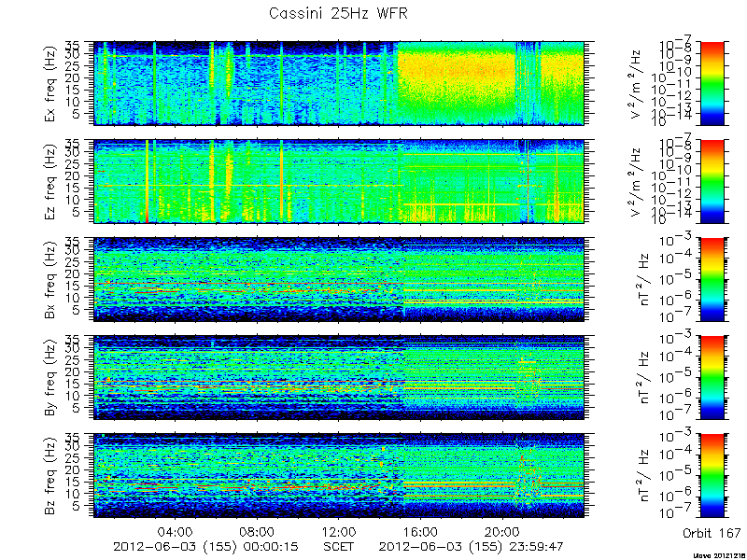This screenshot has width=747, height=560.
Task: Click the 04:00 time tick label
Action: 176,531
